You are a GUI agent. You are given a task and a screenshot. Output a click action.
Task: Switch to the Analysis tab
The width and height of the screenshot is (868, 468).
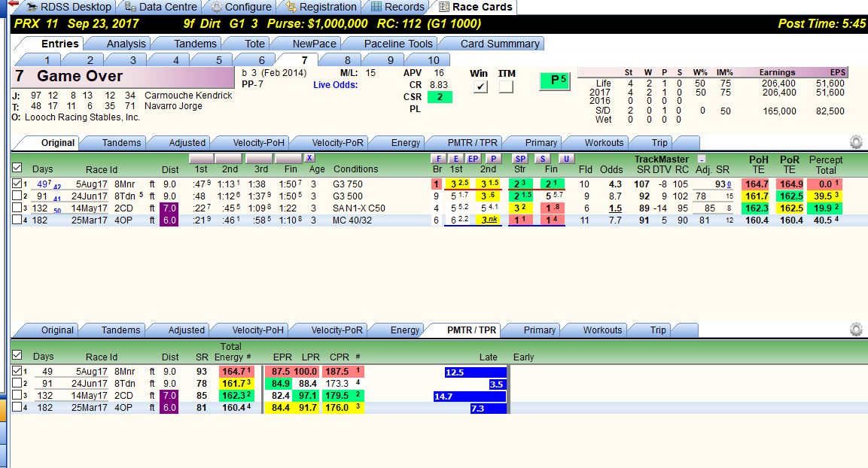point(126,44)
